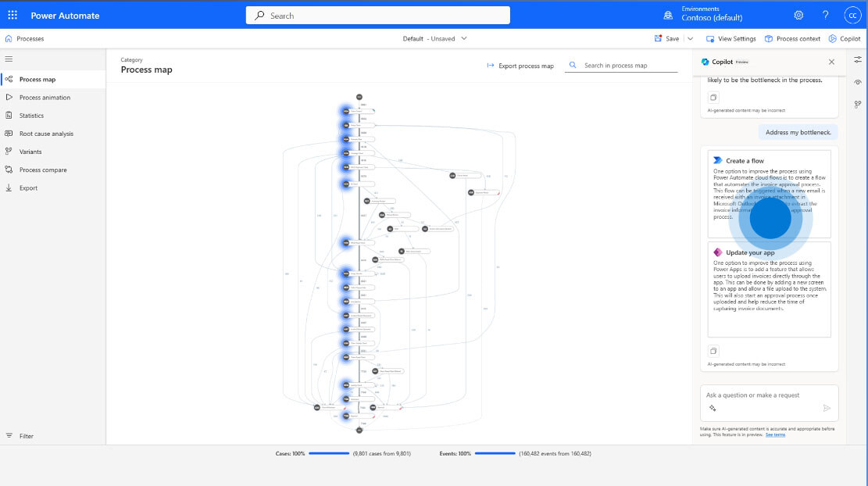This screenshot has height=486, width=868.
Task: Select the Variants tool
Action: pyautogui.click(x=30, y=152)
